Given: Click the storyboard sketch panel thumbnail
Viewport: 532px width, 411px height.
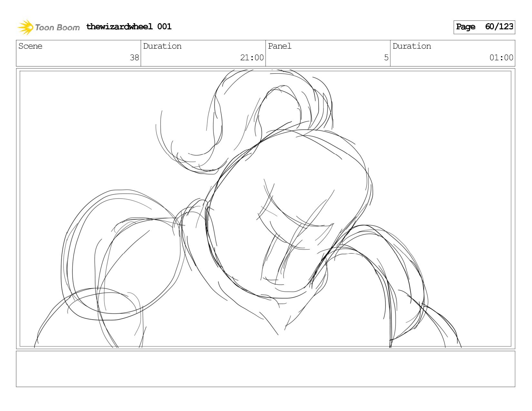Looking at the screenshot, I should (266, 209).
